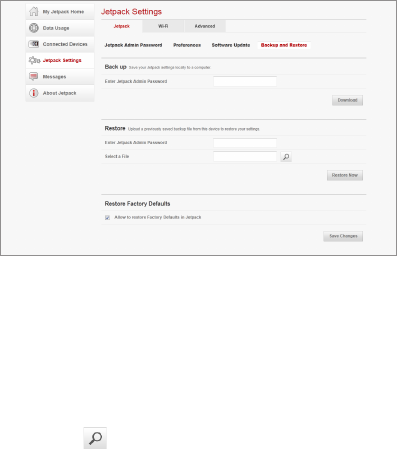Click the Data Usage globe icon
Viewport: 397px width, 449px height.
(34, 28)
